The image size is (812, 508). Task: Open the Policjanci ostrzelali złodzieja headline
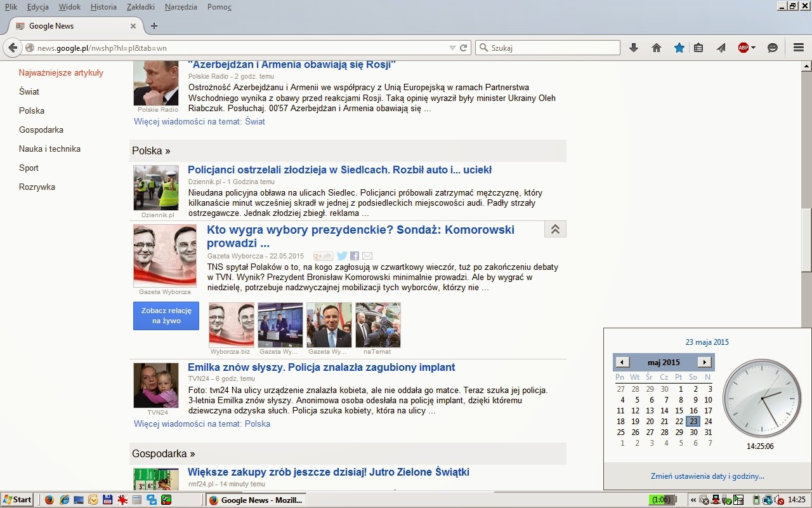pos(339,170)
